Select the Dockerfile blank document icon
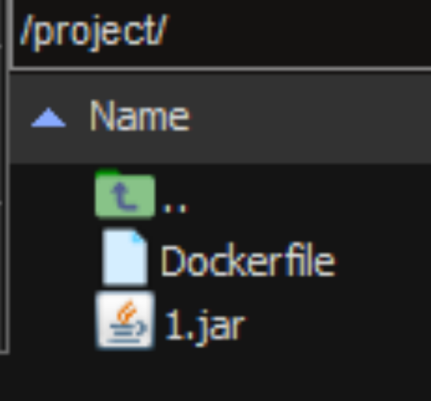This screenshot has height=401, width=431. click(x=125, y=257)
